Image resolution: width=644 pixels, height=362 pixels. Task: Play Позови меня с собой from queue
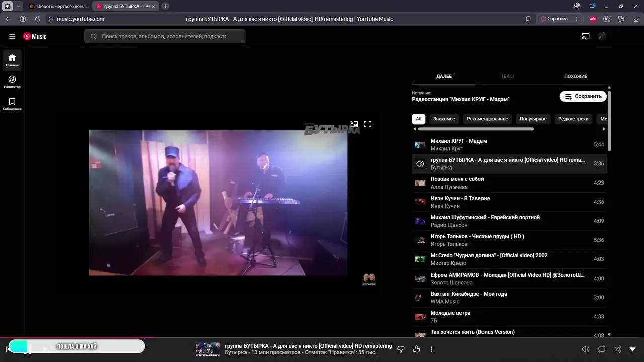click(509, 183)
